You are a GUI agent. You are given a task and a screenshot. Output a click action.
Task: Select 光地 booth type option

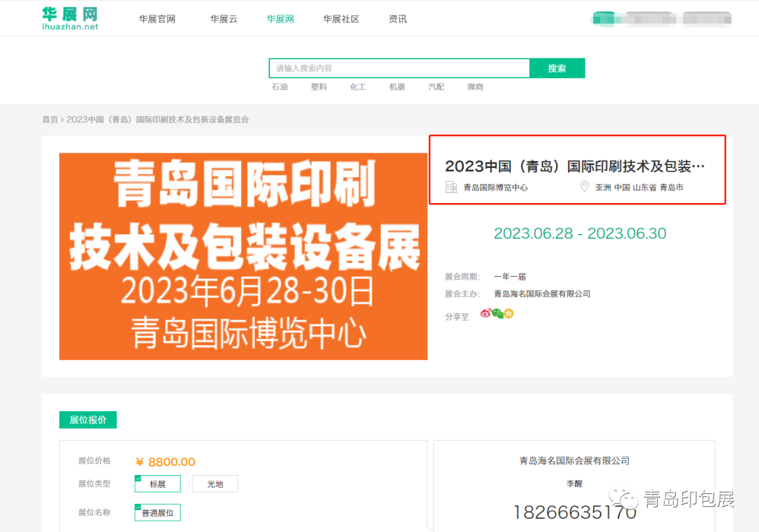[x=215, y=484]
